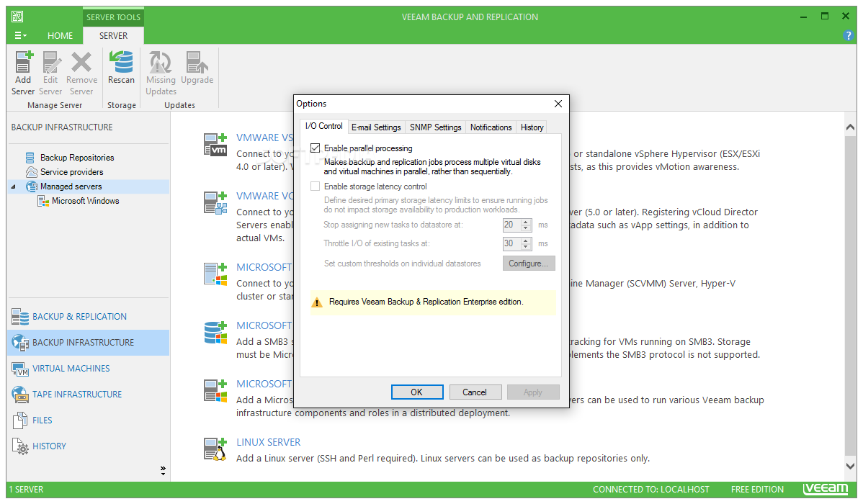This screenshot has width=863, height=504.
Task: Increase stop assigning tasks latency value
Action: tap(526, 222)
